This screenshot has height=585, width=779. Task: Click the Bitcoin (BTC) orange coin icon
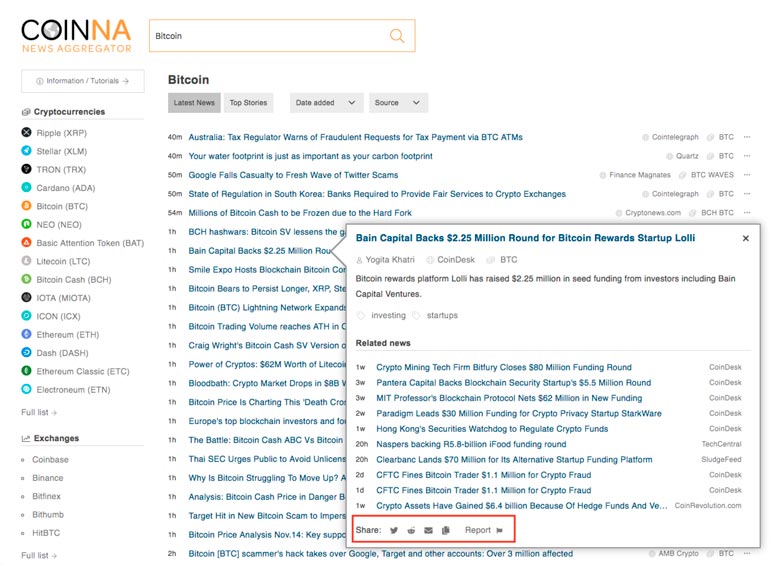click(26, 206)
